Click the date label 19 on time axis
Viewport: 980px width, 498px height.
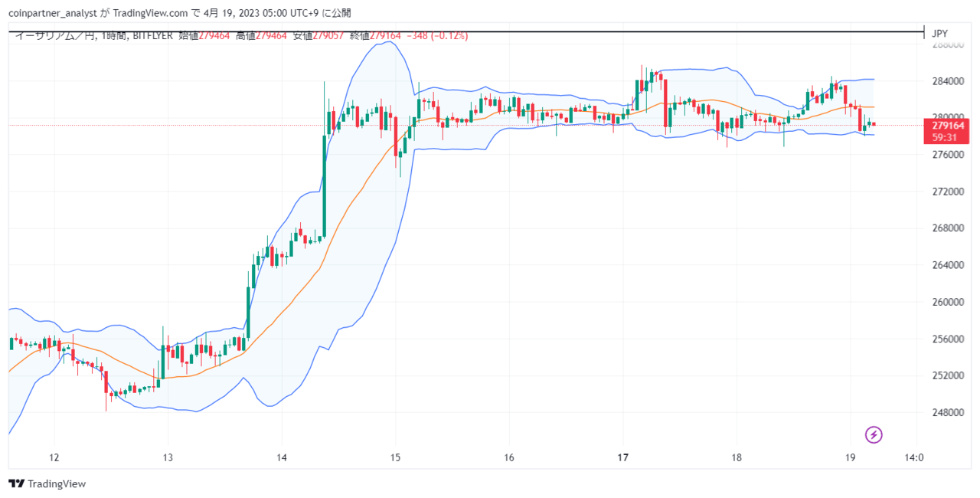[850, 458]
